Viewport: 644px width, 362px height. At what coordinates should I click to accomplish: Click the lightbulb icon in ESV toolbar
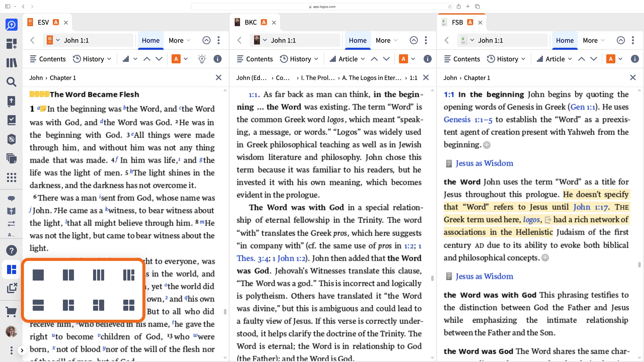[202, 59]
